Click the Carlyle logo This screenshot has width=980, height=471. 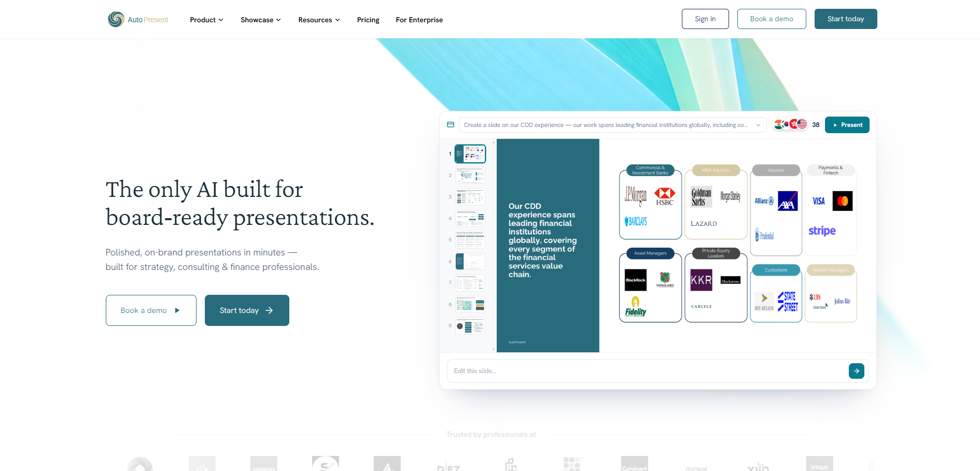pos(702,307)
